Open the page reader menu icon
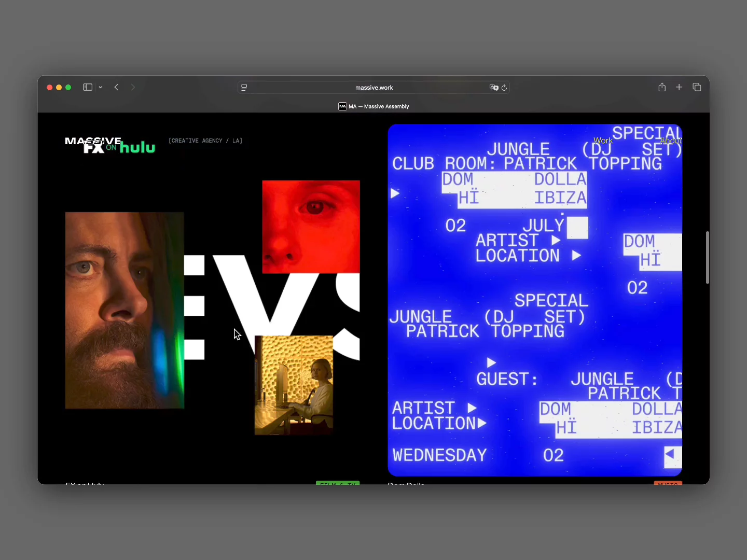This screenshot has width=747, height=560. click(244, 88)
